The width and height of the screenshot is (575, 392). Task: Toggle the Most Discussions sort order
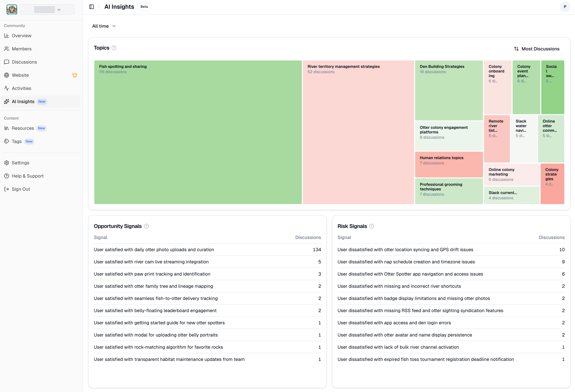pyautogui.click(x=537, y=49)
